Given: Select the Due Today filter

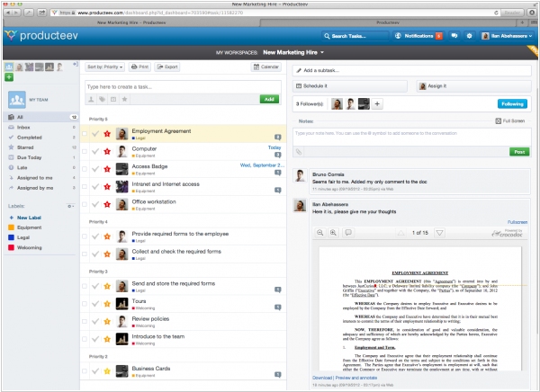Looking at the screenshot, I should coord(41,157).
